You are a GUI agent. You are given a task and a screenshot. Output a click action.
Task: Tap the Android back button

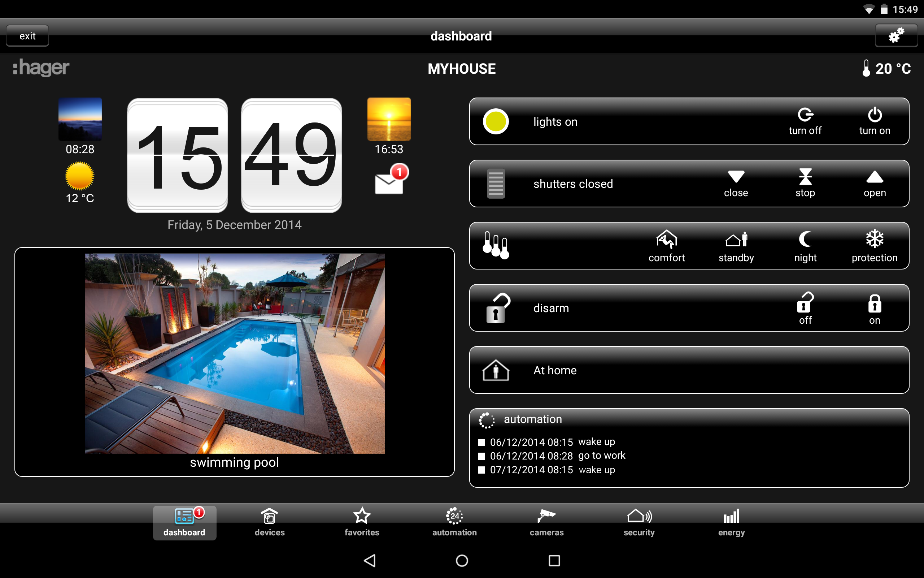pyautogui.click(x=370, y=560)
